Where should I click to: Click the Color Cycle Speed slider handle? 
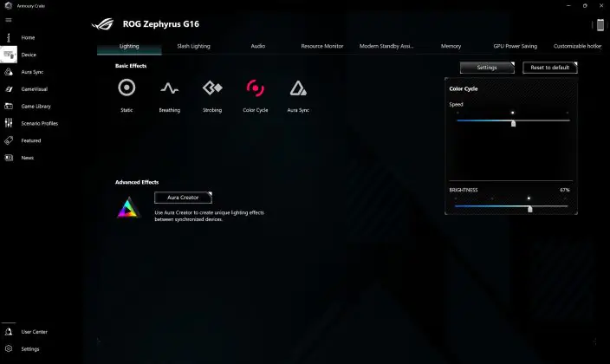click(513, 123)
